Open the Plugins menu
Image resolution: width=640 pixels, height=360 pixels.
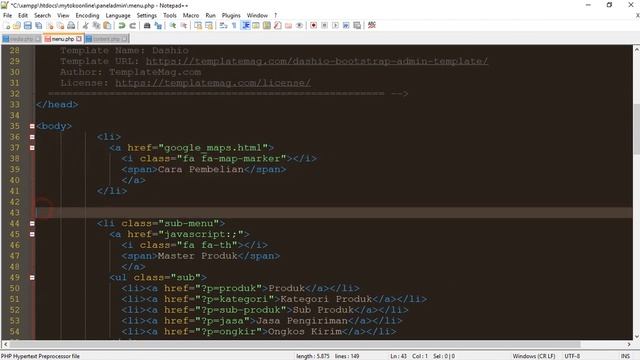pyautogui.click(x=231, y=16)
